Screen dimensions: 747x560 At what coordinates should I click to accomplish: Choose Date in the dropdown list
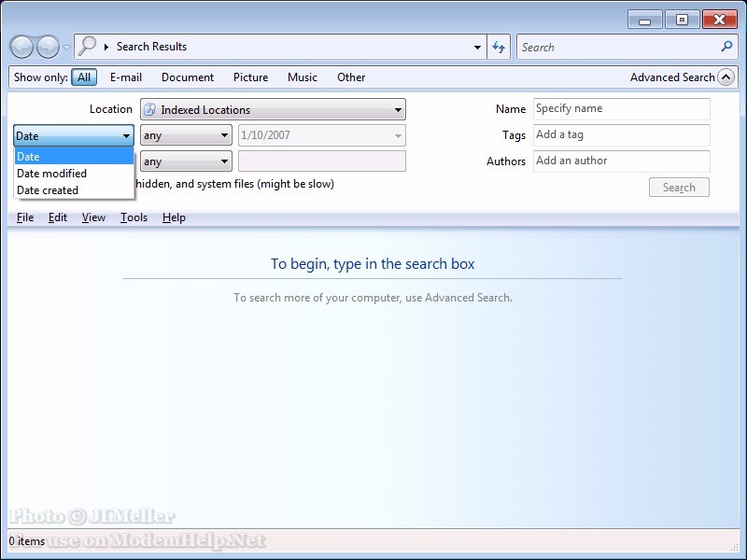click(74, 156)
